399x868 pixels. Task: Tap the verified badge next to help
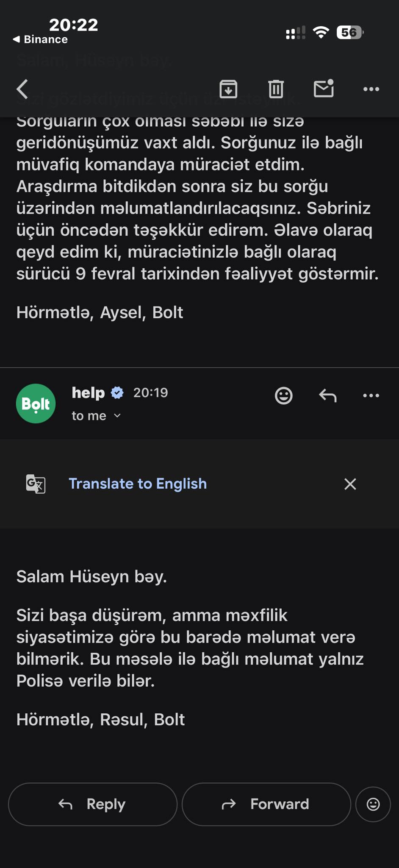click(117, 393)
